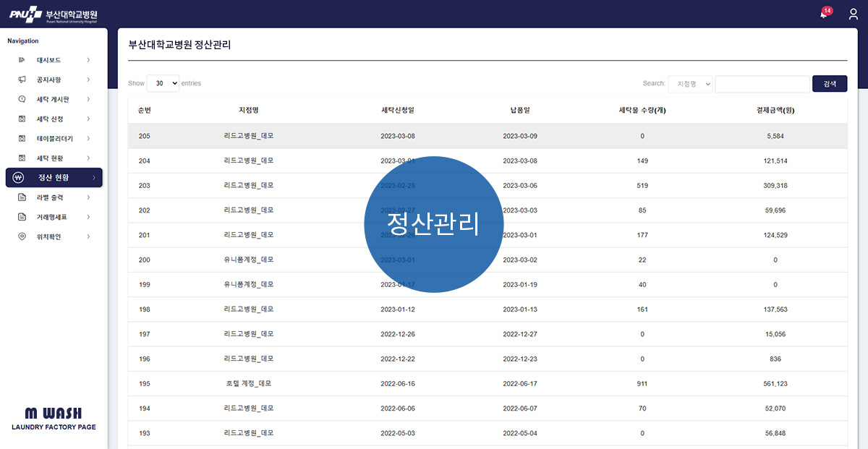Viewport: 868px width, 449px height.
Task: Expand the 세탁 현황 chevron
Action: (x=88, y=158)
